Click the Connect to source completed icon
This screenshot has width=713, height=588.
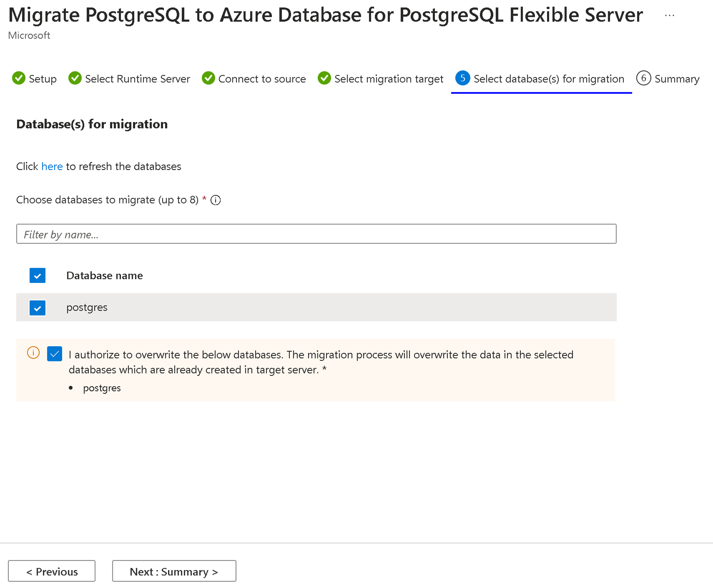coord(211,78)
